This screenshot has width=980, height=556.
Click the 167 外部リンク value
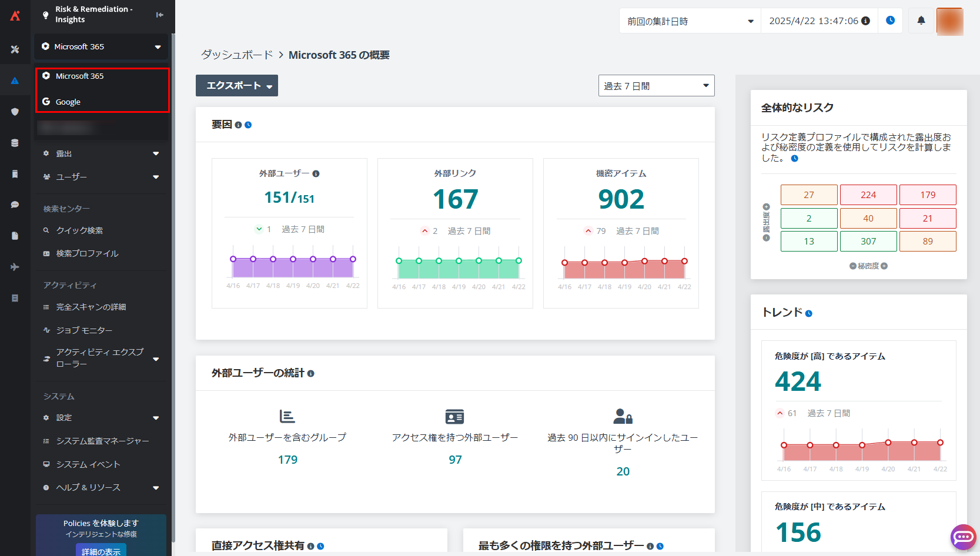point(456,199)
